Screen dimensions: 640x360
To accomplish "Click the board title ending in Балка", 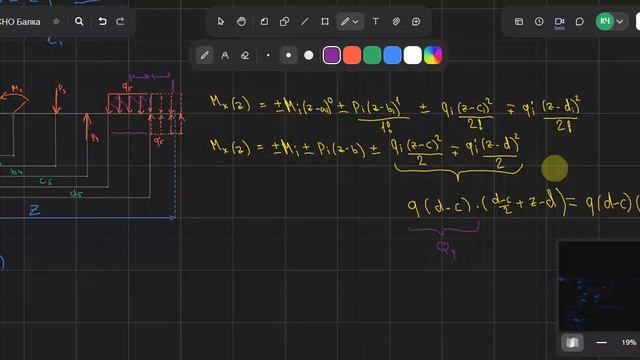I will (20, 22).
